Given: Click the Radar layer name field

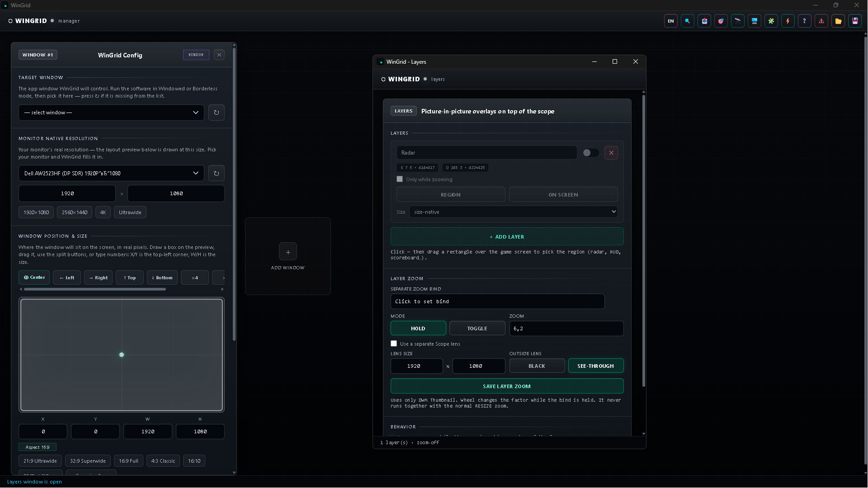Looking at the screenshot, I should point(487,153).
